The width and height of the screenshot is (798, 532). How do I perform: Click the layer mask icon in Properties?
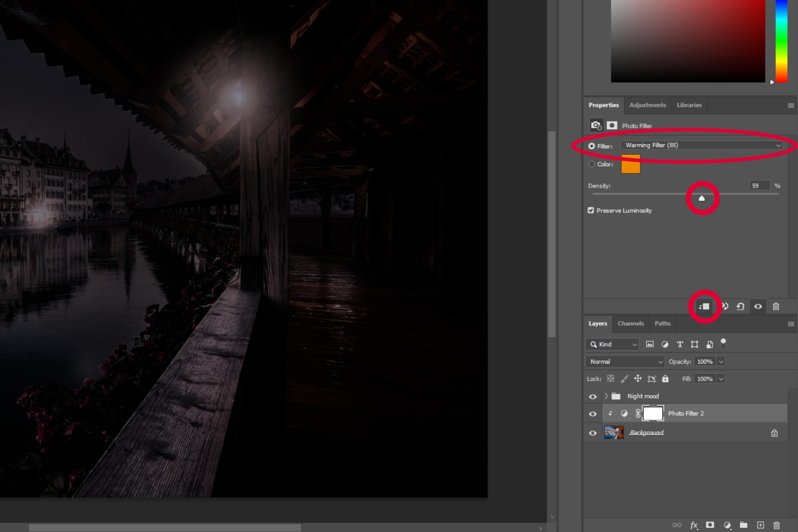pos(612,126)
